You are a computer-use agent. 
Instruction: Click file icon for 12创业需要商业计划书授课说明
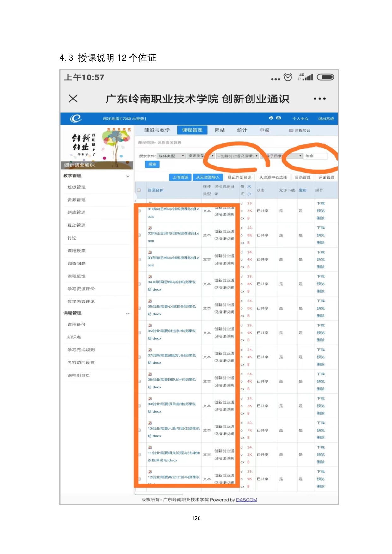click(x=150, y=472)
